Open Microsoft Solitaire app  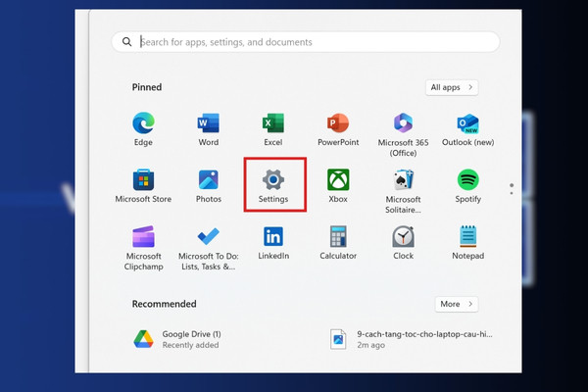click(x=403, y=179)
